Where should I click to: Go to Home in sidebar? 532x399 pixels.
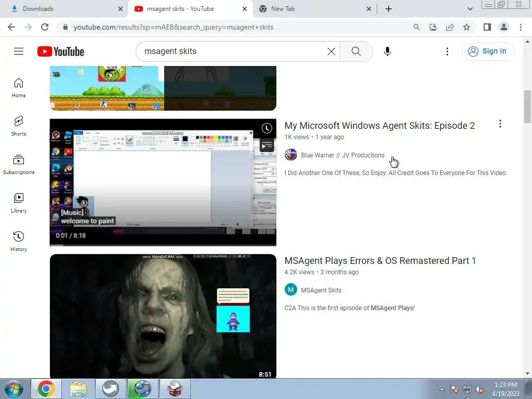point(19,88)
